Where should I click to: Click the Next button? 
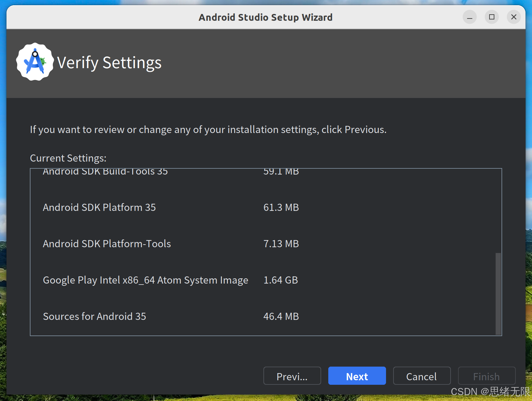357,376
